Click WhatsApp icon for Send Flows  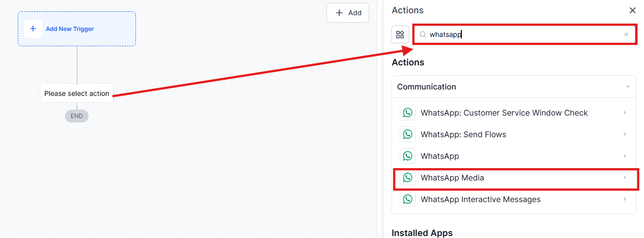pos(408,134)
